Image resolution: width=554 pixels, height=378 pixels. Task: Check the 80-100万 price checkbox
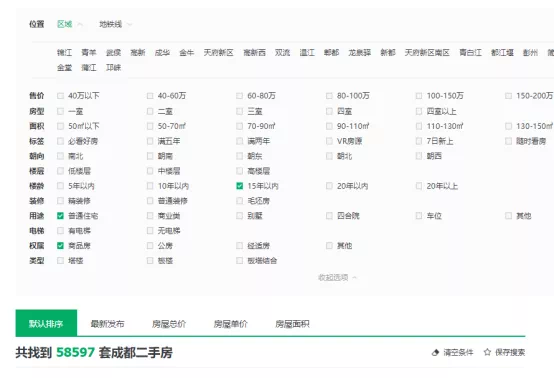[x=329, y=96]
